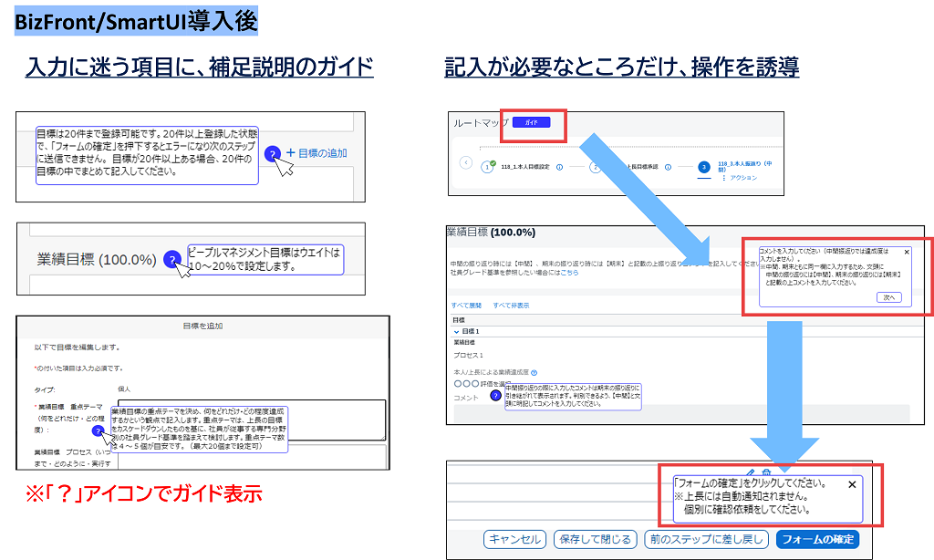The width and height of the screenshot is (934, 560).
Task: Select step 1 circle with green check
Action: (487, 168)
